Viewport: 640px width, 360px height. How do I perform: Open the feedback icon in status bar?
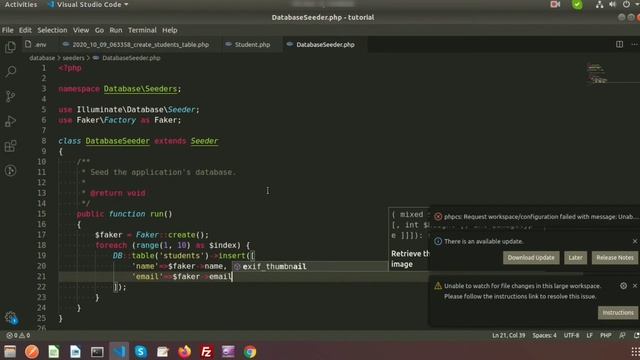[x=622, y=335]
